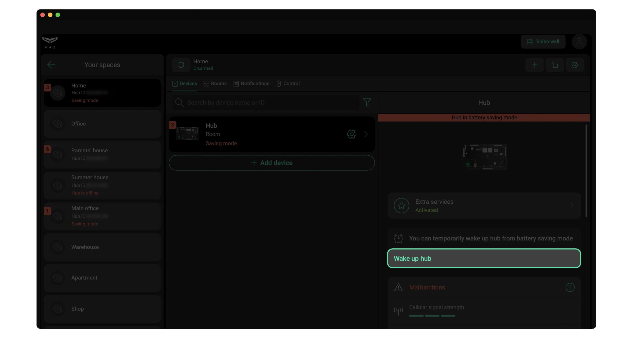Screen dimensions: 644x338
Task: Click the plus icon in Home header
Action: (x=535, y=65)
